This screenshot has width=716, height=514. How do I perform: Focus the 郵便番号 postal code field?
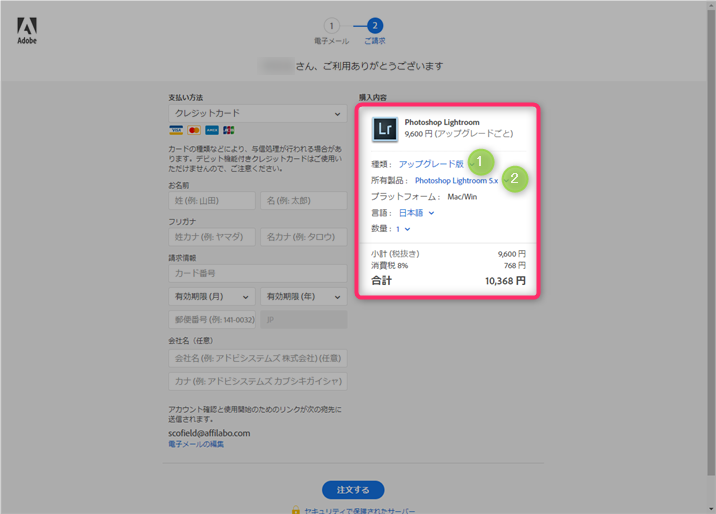tap(212, 320)
